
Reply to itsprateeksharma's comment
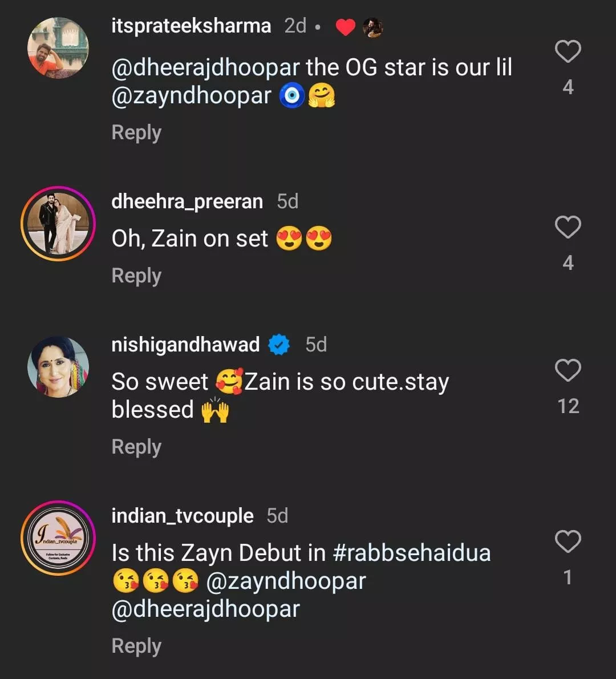pyautogui.click(x=136, y=132)
